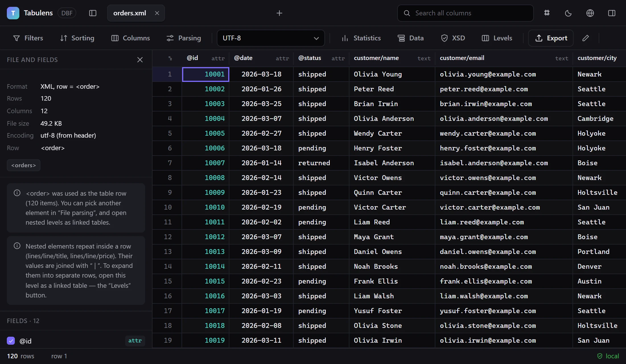Viewport: 626px width, 364px height.
Task: Click the row-number corner icon in header
Action: click(x=170, y=58)
